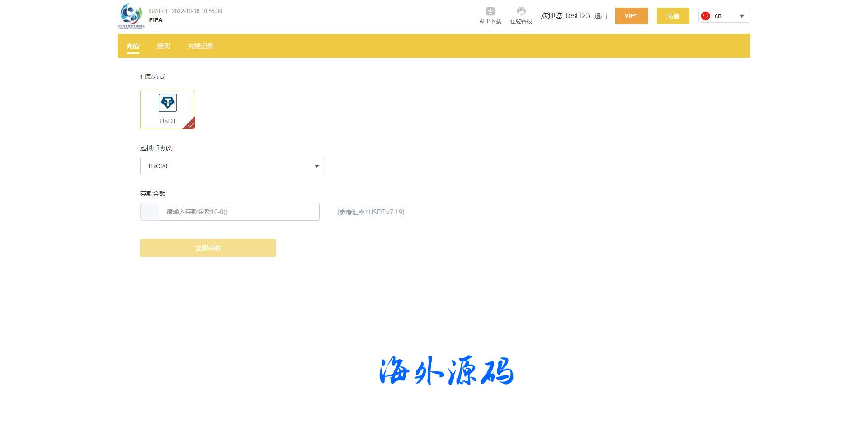Screen dimensions: 868x437
Task: Focus the 存款金额 amount input field
Action: point(239,212)
